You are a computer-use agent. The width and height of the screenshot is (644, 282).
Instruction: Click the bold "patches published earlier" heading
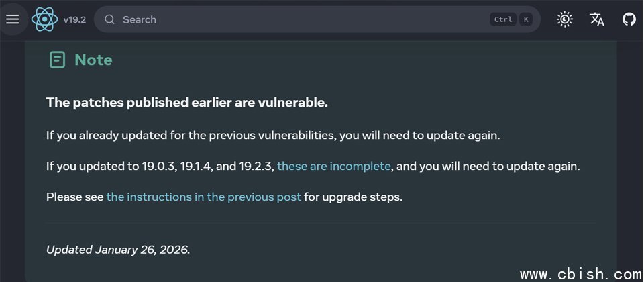[186, 103]
